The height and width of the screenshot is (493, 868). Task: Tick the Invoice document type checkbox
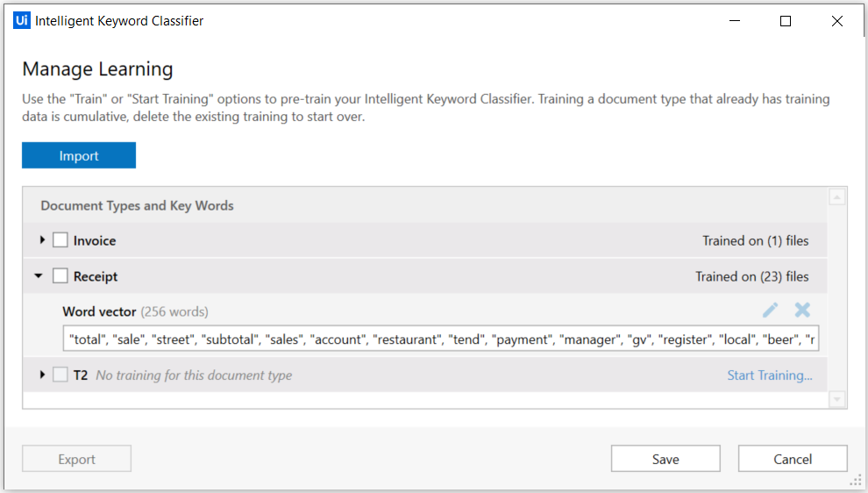coord(60,239)
